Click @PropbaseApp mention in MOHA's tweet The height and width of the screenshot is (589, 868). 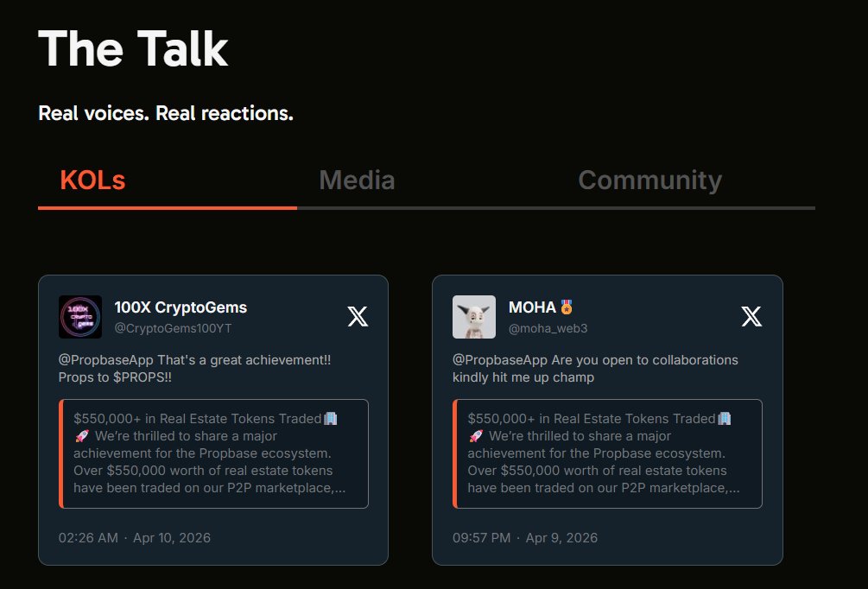point(495,359)
